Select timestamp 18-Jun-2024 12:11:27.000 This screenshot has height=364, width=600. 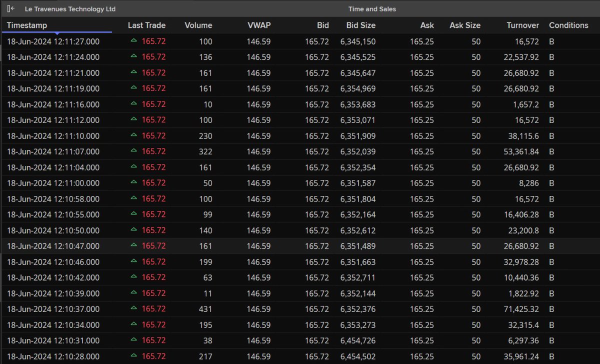[x=53, y=41]
